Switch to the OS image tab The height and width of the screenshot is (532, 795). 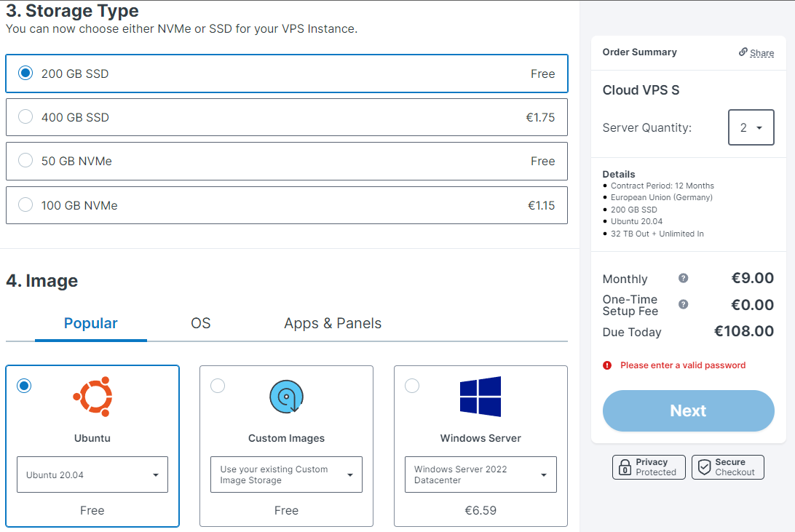(201, 323)
